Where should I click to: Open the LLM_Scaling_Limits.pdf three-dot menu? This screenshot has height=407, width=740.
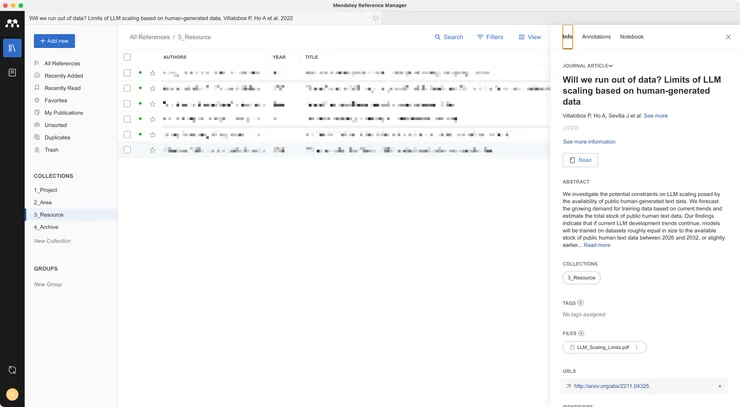click(637, 347)
